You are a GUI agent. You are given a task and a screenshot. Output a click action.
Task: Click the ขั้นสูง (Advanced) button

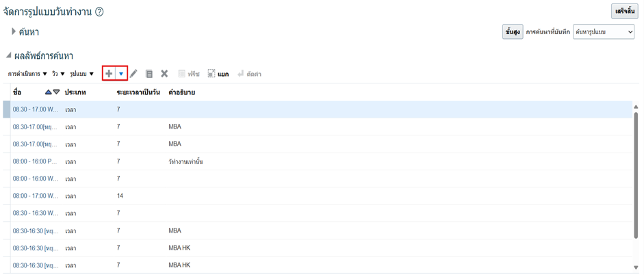pos(513,31)
